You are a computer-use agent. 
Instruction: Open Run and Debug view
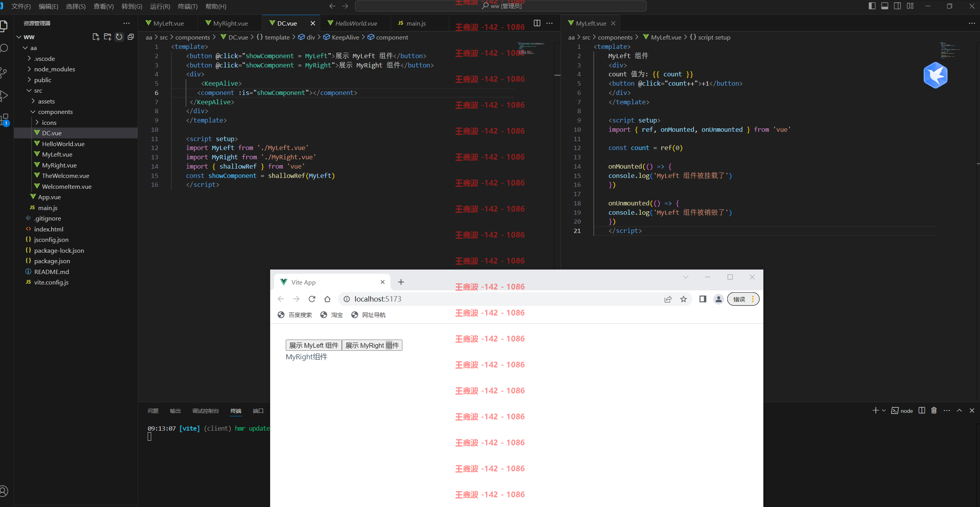[x=4, y=96]
